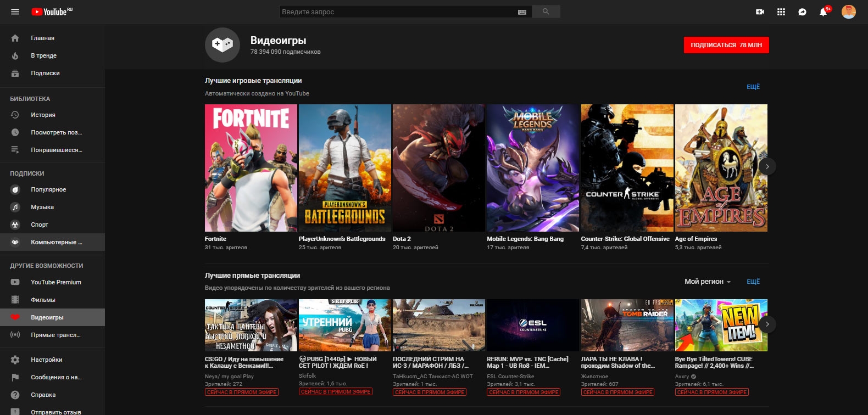Open the Fortnite game card poster
Image resolution: width=868 pixels, height=415 pixels.
click(251, 168)
